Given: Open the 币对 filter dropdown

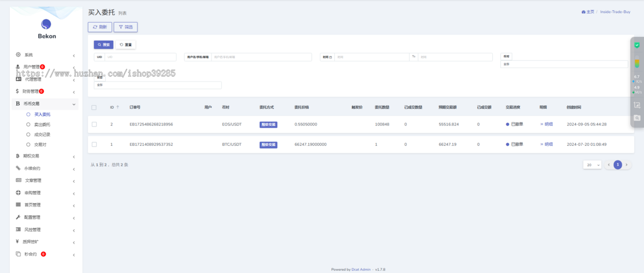Looking at the screenshot, I should tap(564, 64).
